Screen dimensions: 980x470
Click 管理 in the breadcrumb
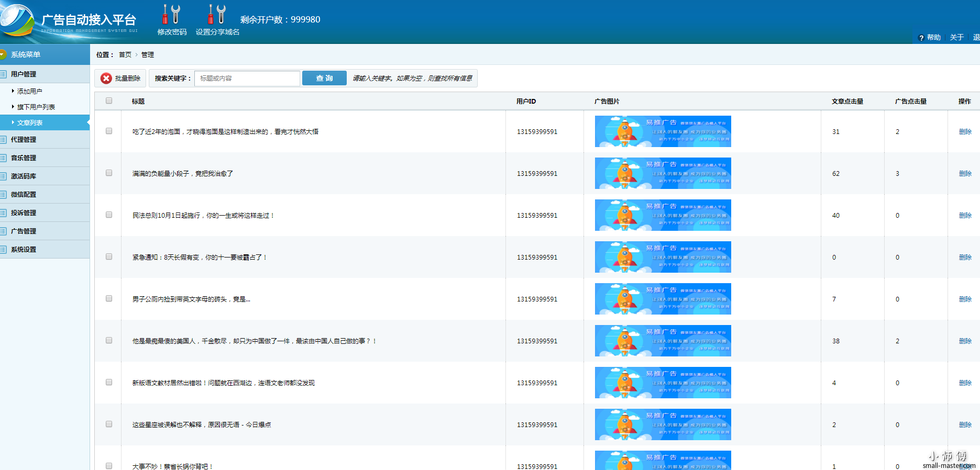tap(148, 54)
